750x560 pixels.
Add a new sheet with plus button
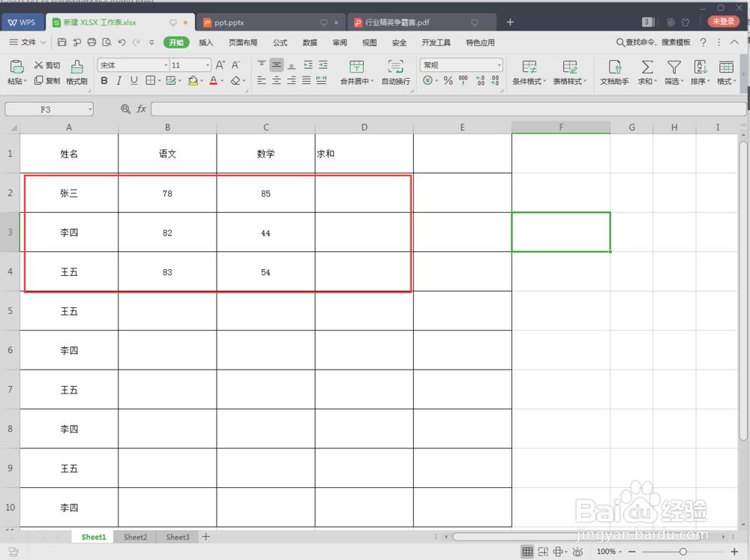point(206,537)
